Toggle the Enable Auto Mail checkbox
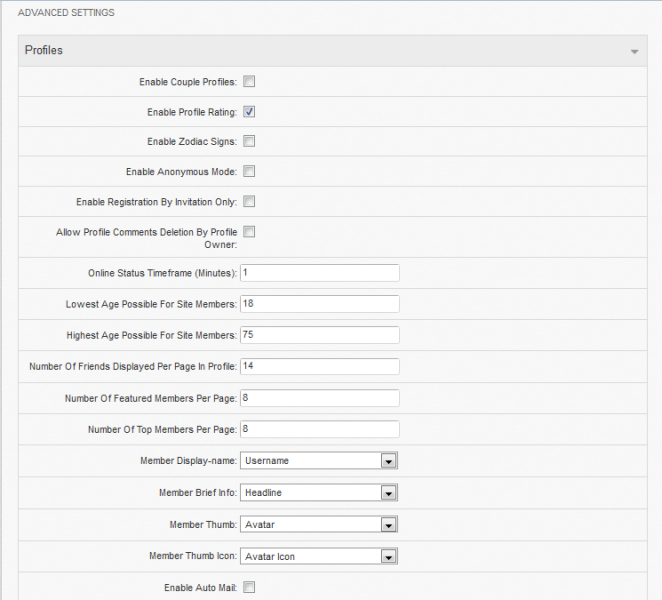The width and height of the screenshot is (662, 600). pos(249,587)
